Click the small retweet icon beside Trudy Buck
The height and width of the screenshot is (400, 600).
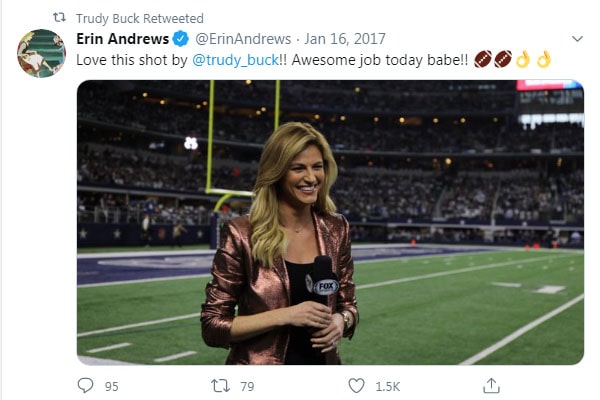click(x=59, y=18)
